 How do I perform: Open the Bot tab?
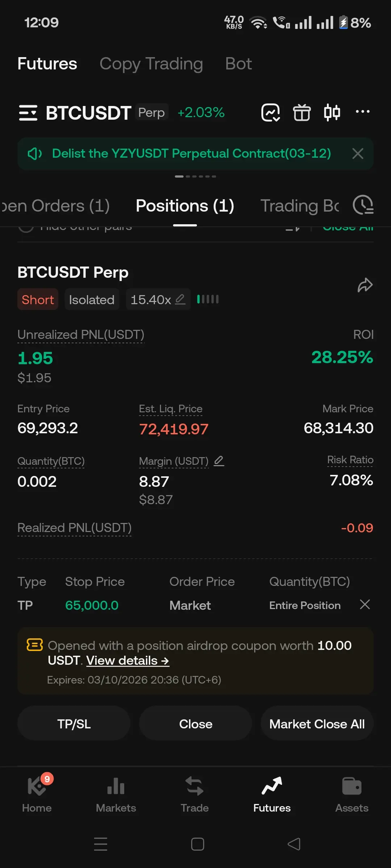click(238, 64)
